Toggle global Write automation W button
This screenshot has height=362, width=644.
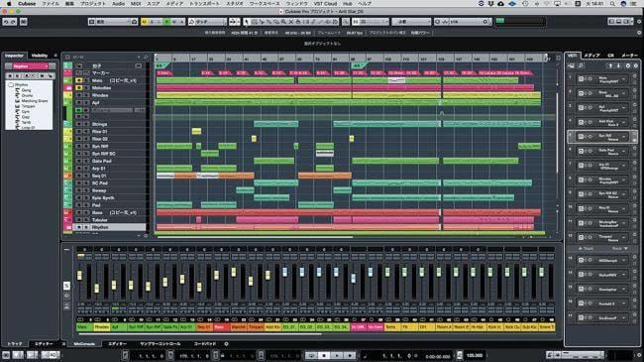point(174,22)
